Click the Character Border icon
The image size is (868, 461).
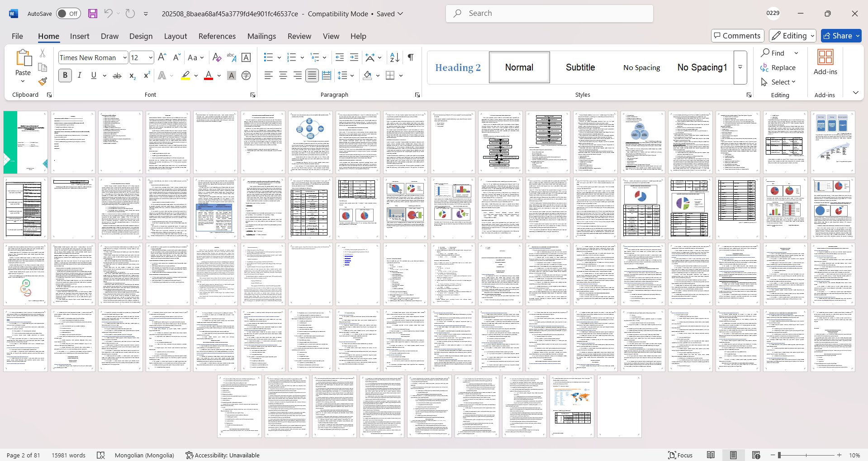246,57
